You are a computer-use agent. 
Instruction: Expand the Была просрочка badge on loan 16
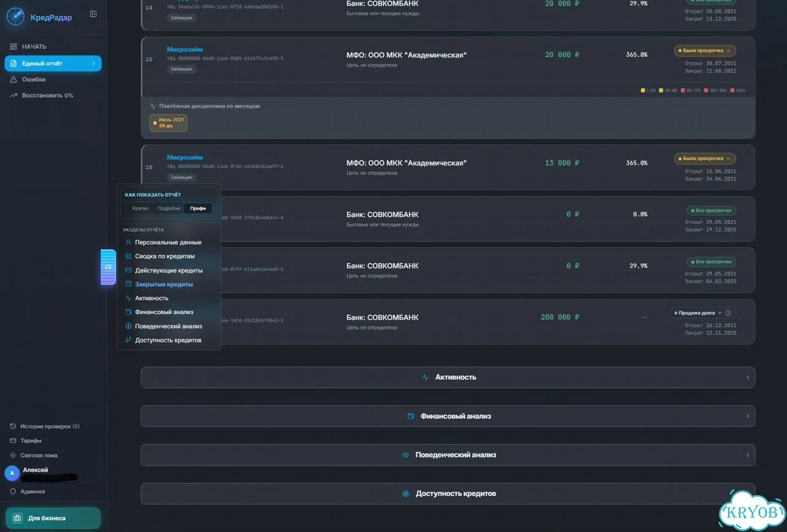click(705, 158)
